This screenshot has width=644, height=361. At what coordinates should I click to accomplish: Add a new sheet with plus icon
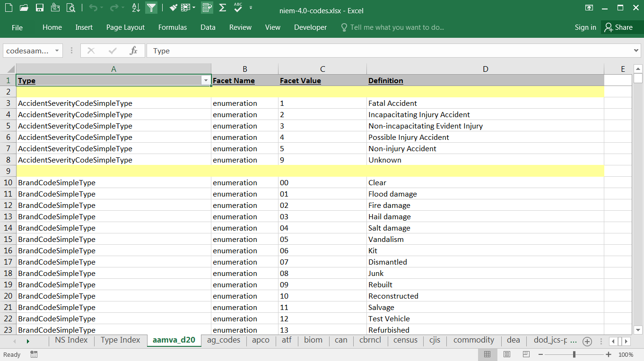pyautogui.click(x=587, y=341)
